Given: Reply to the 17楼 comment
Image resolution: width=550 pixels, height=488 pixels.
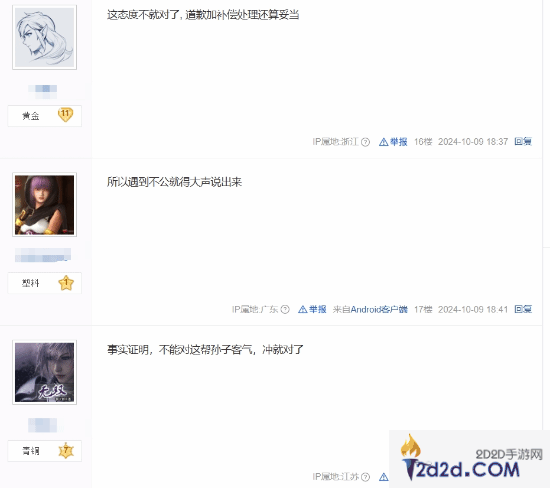Looking at the screenshot, I should tap(523, 309).
